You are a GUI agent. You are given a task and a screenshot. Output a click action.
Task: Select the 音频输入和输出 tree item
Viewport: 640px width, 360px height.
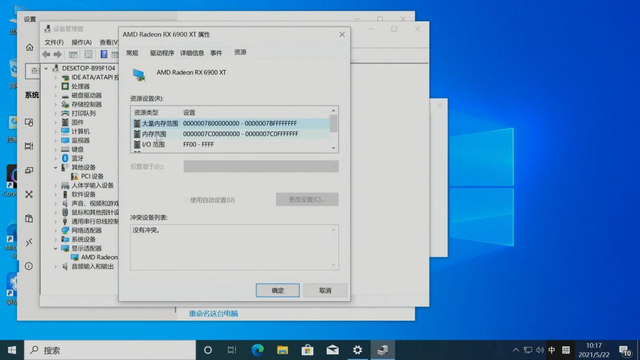coord(92,266)
